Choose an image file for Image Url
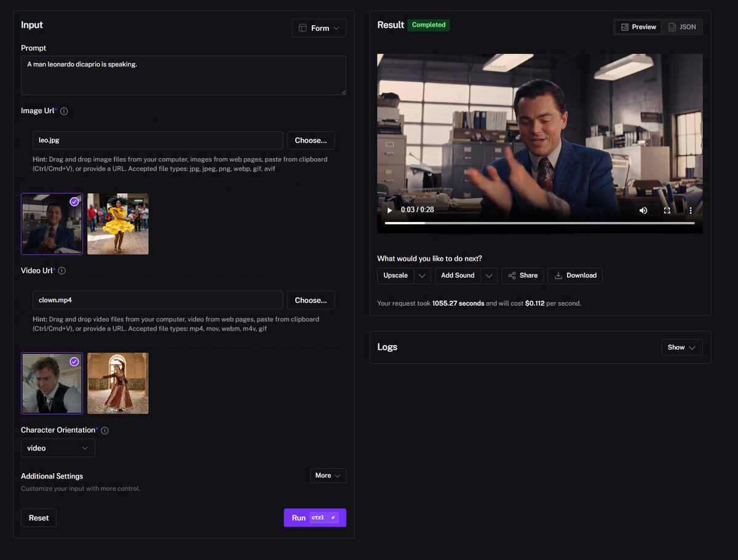The width and height of the screenshot is (738, 560). 311,140
